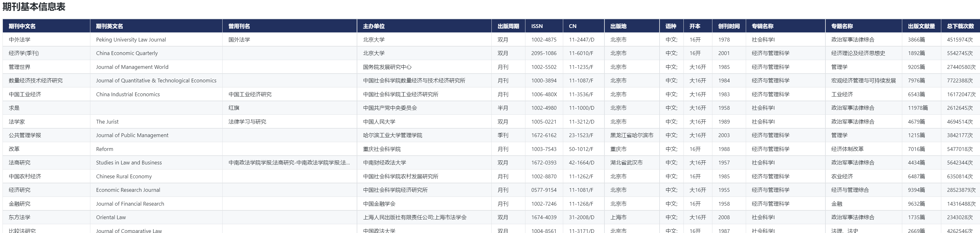Screen dimensions: 980x233
Task: Click publication place 黑龙江省哈尔滨市
Action: tap(632, 135)
